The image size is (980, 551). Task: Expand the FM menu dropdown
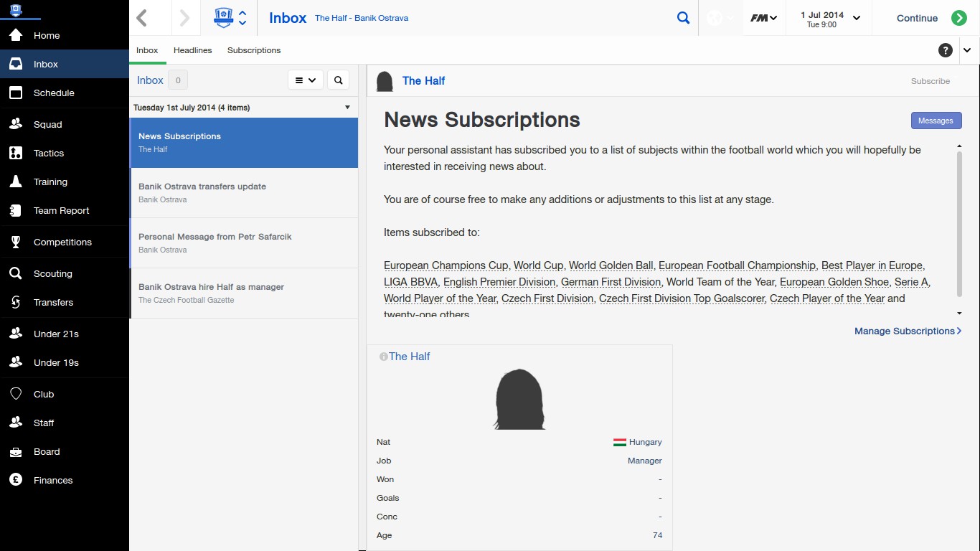(763, 18)
